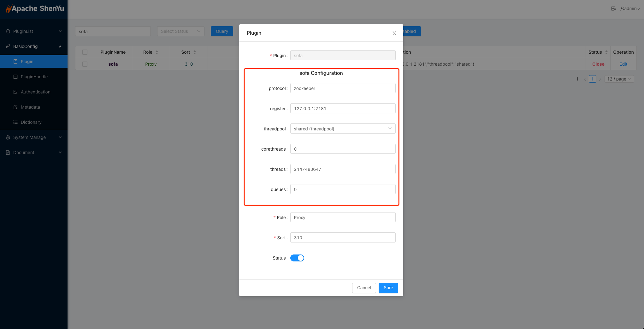Open PluginHandle in the sidebar

[x=34, y=77]
